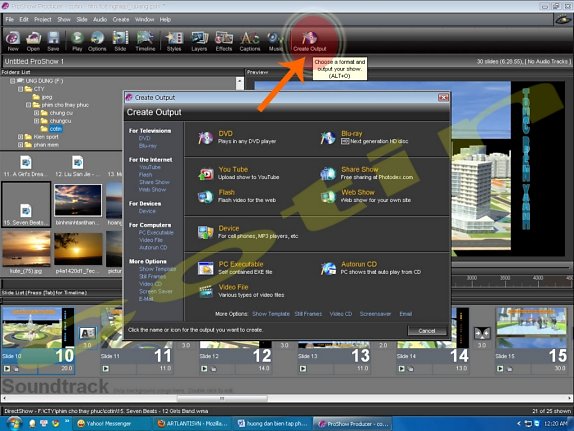574x431 pixels.
Task: Select Autorun CD output icon
Action: point(328,268)
